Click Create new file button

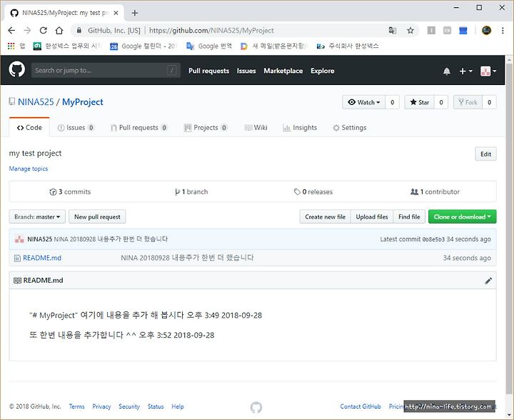pos(326,216)
